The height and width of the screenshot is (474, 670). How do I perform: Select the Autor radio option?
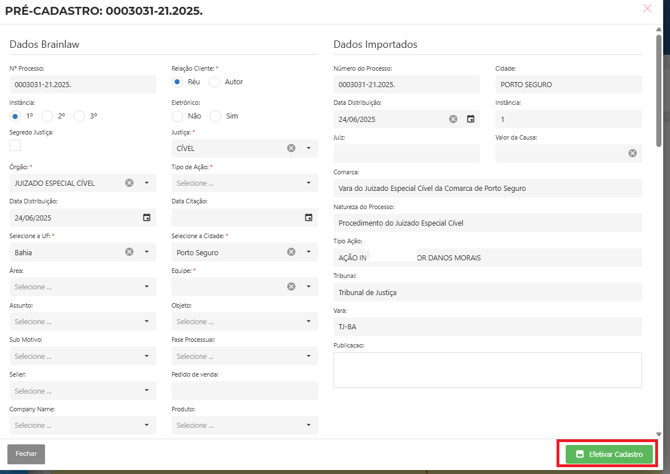click(x=215, y=82)
